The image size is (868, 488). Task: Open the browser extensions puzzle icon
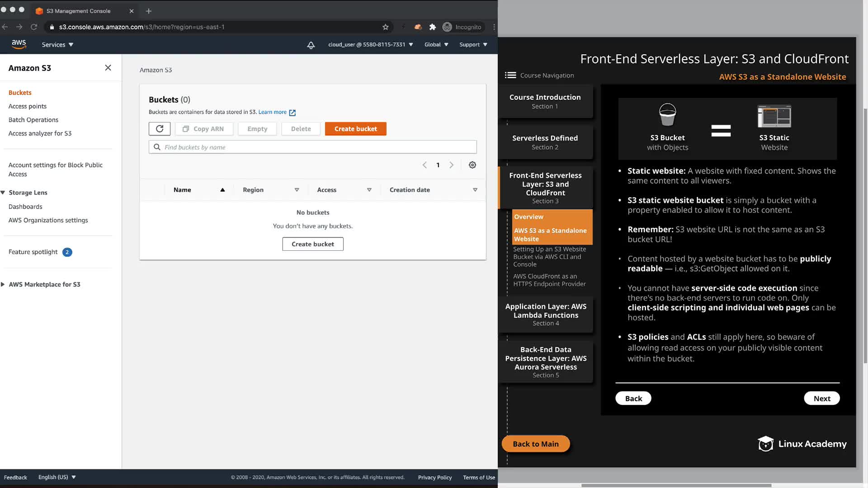(432, 27)
